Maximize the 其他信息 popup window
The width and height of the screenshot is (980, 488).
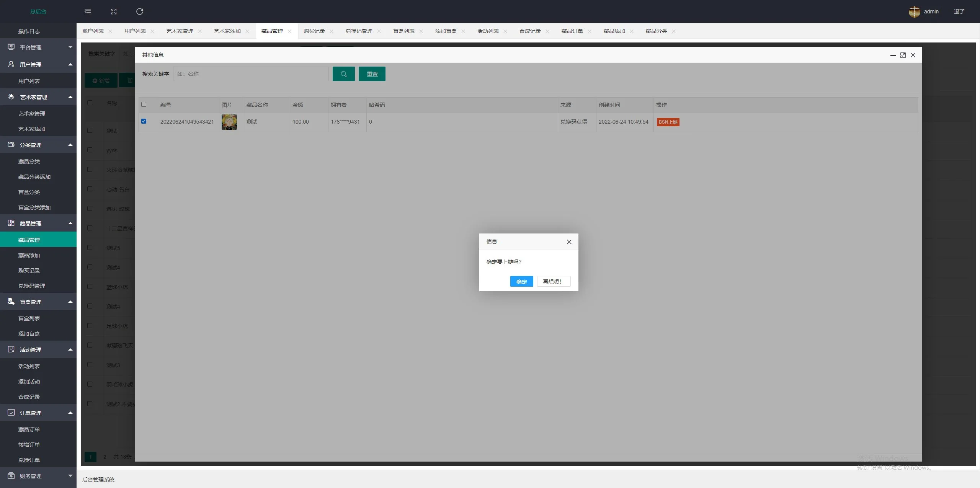903,55
